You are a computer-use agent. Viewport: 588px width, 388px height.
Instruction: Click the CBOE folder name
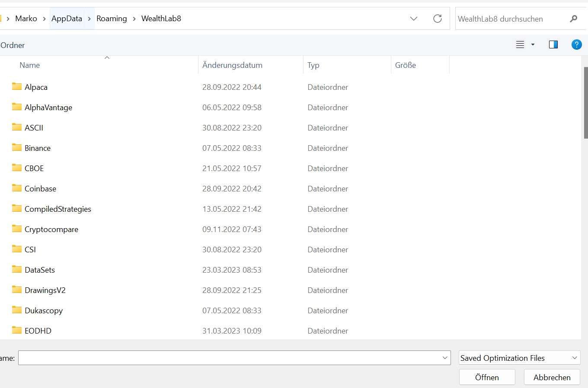click(34, 168)
